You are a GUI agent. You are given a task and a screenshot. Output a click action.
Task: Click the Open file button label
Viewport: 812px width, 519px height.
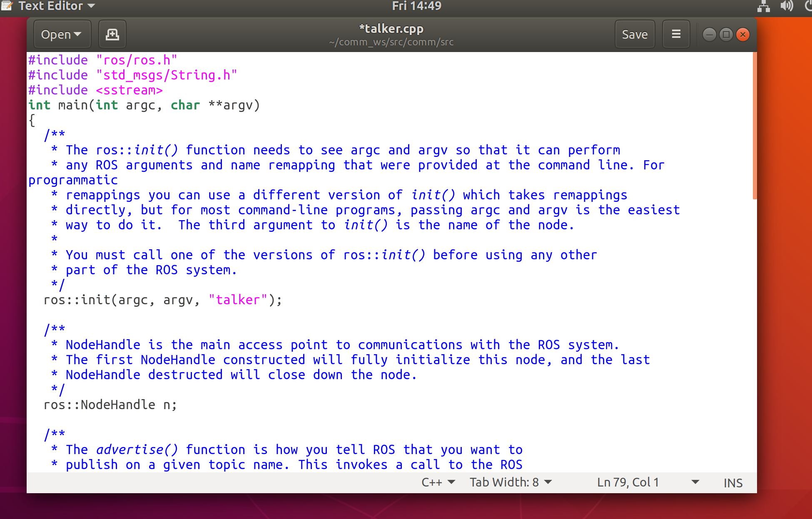click(56, 34)
